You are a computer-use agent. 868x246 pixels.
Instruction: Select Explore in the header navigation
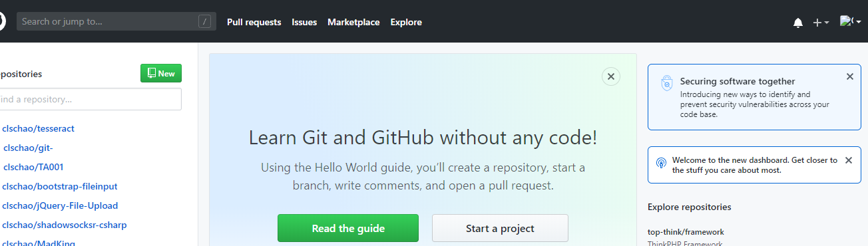(406, 22)
